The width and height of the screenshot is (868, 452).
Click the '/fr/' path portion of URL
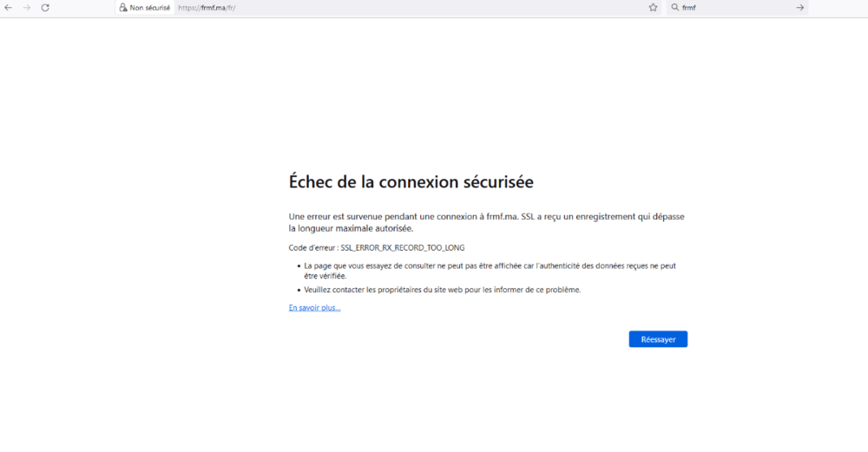pyautogui.click(x=230, y=8)
